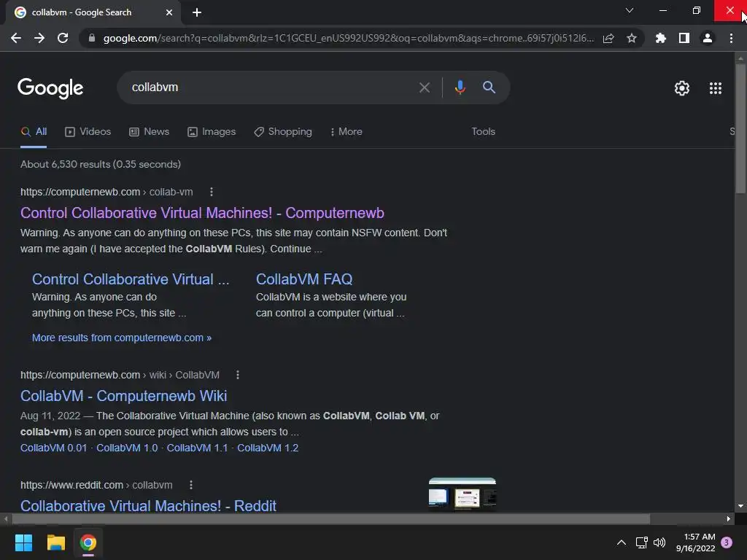Click More results from computernewb.com
The width and height of the screenshot is (747, 560).
point(122,338)
